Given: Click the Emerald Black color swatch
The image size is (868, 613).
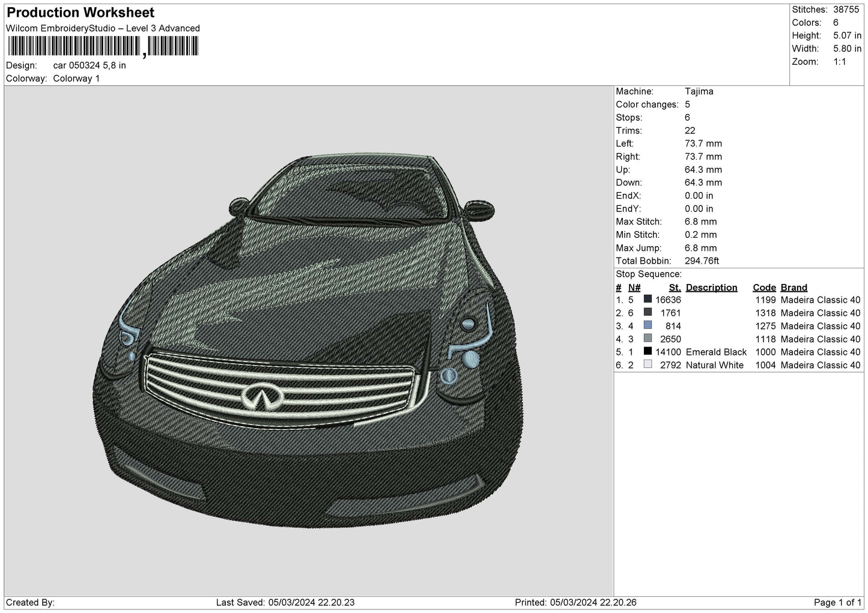Looking at the screenshot, I should pyautogui.click(x=648, y=352).
